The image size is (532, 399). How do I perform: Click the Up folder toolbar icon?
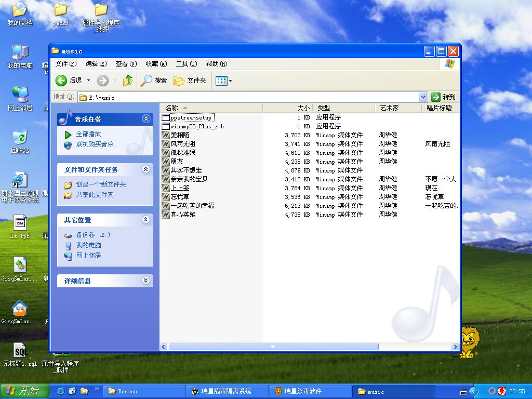127,80
